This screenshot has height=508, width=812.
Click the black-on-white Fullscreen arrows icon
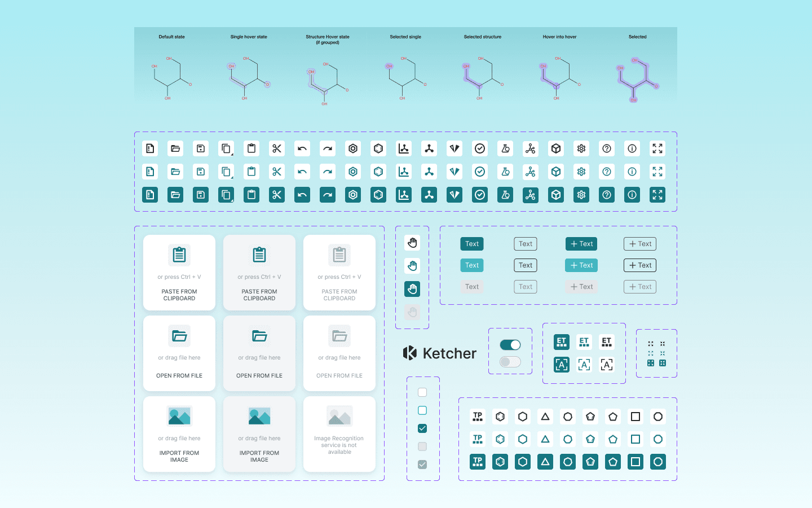pos(657,148)
